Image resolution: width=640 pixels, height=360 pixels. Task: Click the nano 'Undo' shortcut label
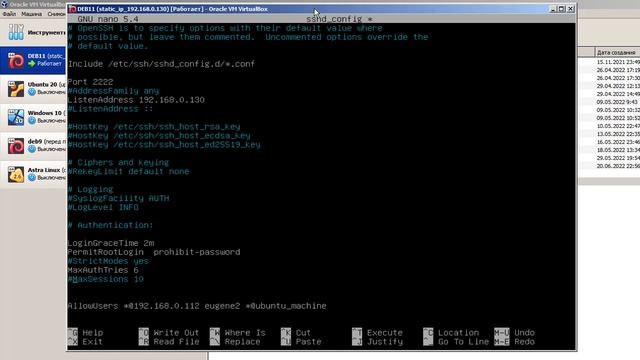pyautogui.click(x=524, y=333)
